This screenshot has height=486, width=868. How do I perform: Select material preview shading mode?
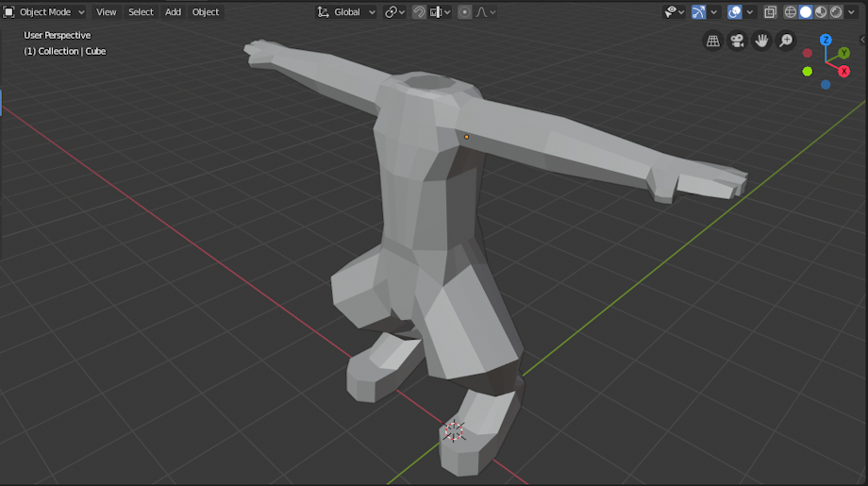tap(821, 11)
